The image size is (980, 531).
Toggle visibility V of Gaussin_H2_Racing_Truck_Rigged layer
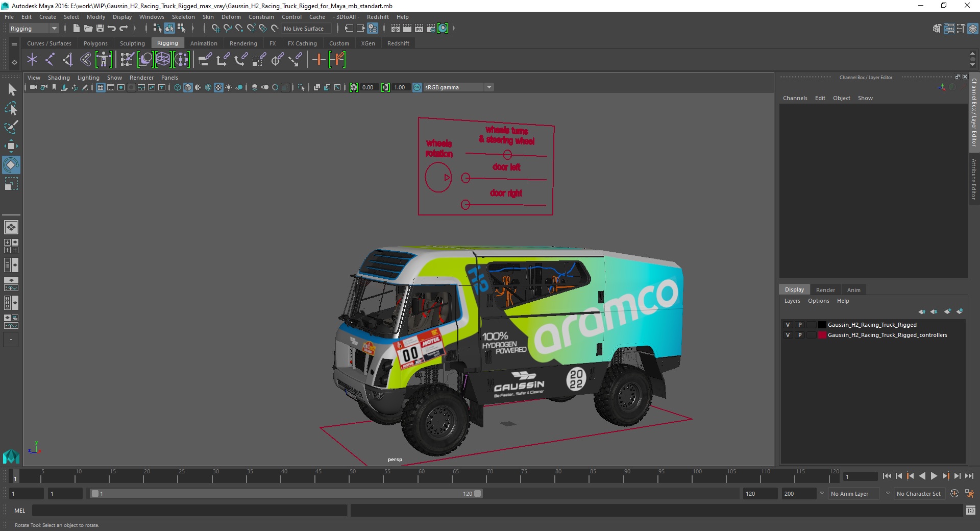[788, 325]
